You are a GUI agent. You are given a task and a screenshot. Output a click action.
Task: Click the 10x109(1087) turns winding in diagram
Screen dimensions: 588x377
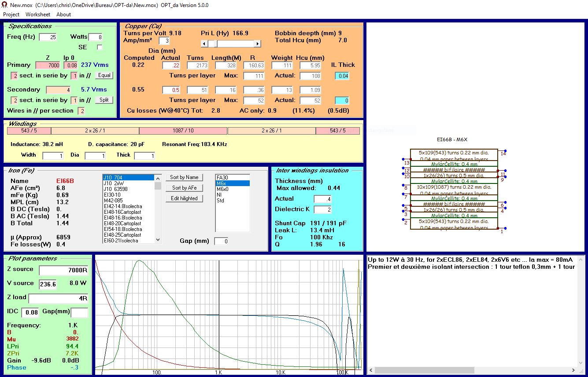(x=454, y=190)
